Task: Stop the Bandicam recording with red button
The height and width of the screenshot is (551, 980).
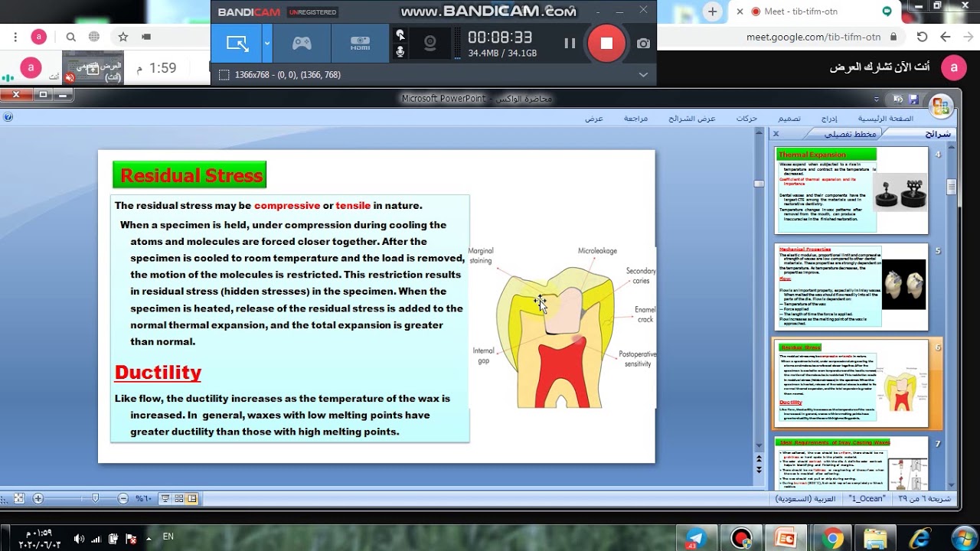Action: tap(606, 44)
